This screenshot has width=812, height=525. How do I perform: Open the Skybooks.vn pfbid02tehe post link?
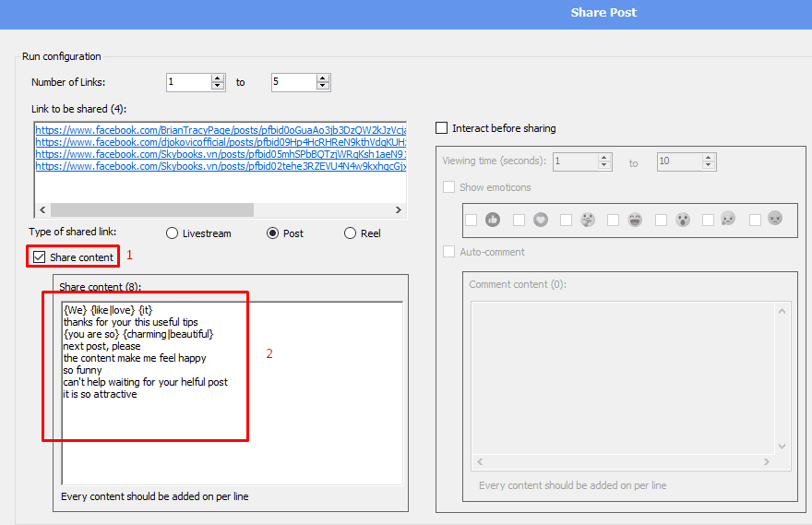[221, 166]
